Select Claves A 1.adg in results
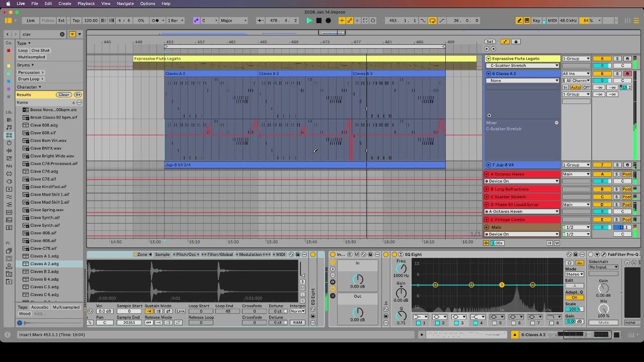This screenshot has width=644, height=362. (x=44, y=256)
